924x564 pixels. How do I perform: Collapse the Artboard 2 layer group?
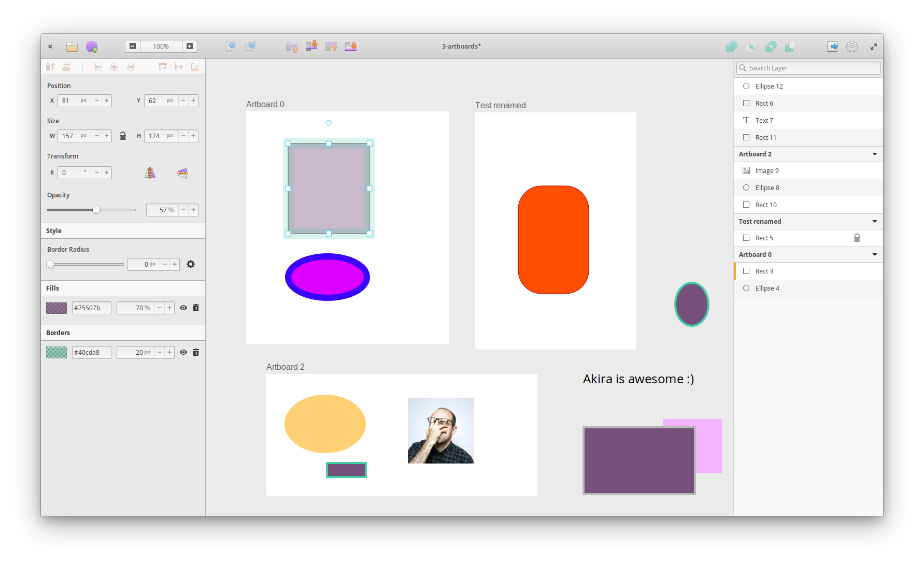coord(874,154)
